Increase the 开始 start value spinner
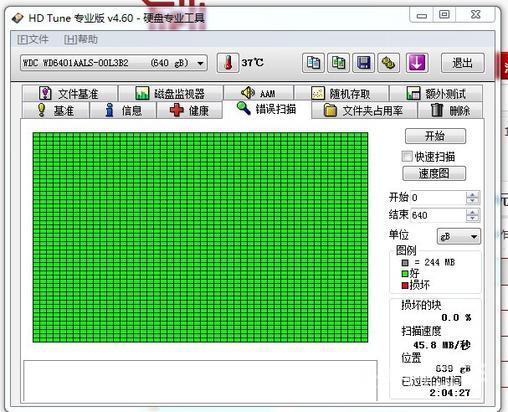The height and width of the screenshot is (412, 508). 472,194
